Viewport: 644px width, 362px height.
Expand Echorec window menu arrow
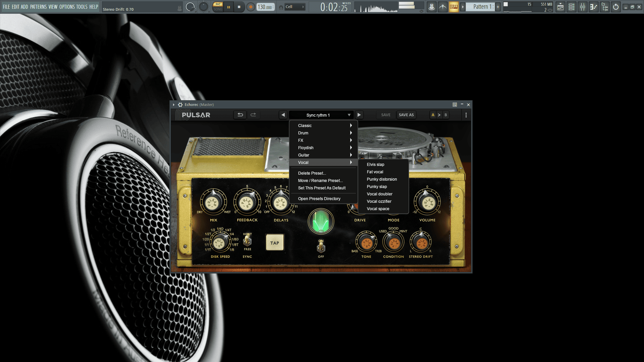(x=174, y=105)
